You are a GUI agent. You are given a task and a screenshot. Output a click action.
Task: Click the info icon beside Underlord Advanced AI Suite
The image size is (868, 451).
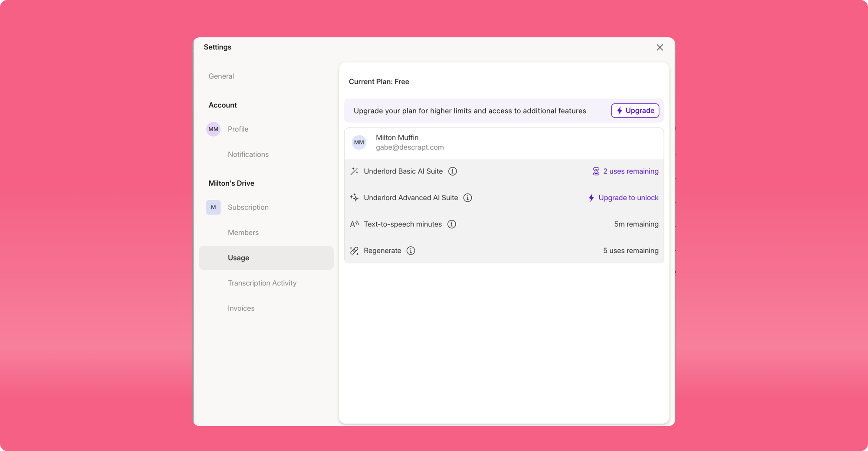pos(467,198)
